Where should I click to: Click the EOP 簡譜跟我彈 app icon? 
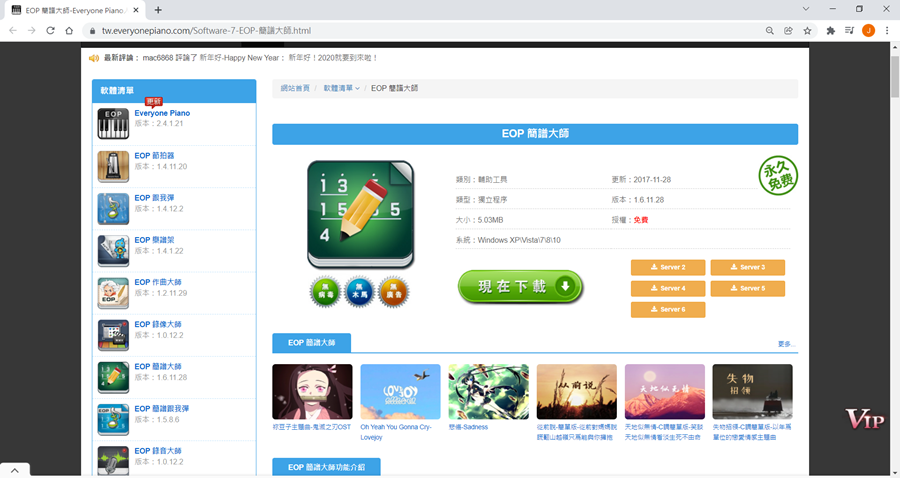(113, 419)
